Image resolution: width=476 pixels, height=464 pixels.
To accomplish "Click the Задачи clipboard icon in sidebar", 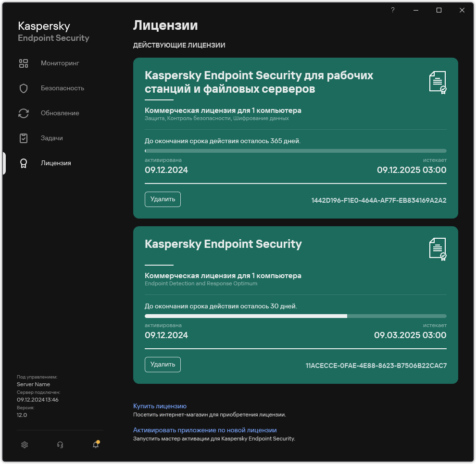I will pyautogui.click(x=24, y=138).
